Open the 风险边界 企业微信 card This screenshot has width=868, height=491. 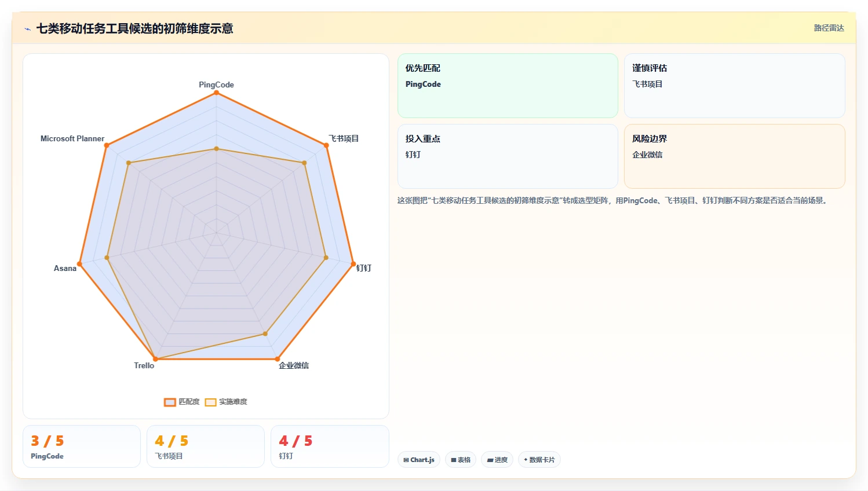click(x=734, y=156)
